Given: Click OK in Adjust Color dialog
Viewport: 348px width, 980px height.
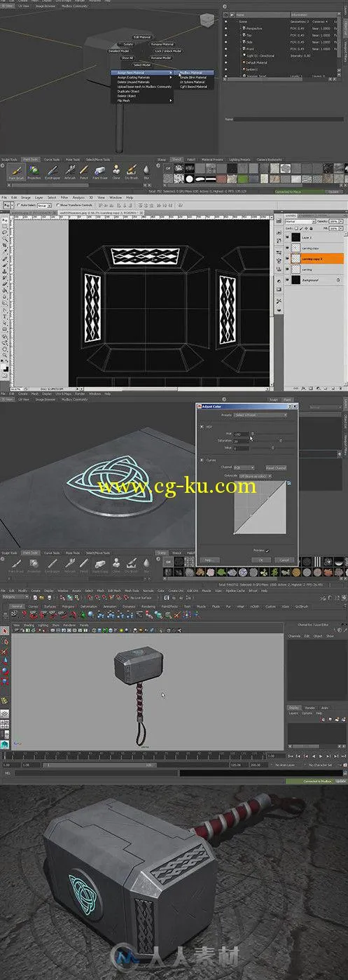Looking at the screenshot, I should [261, 560].
